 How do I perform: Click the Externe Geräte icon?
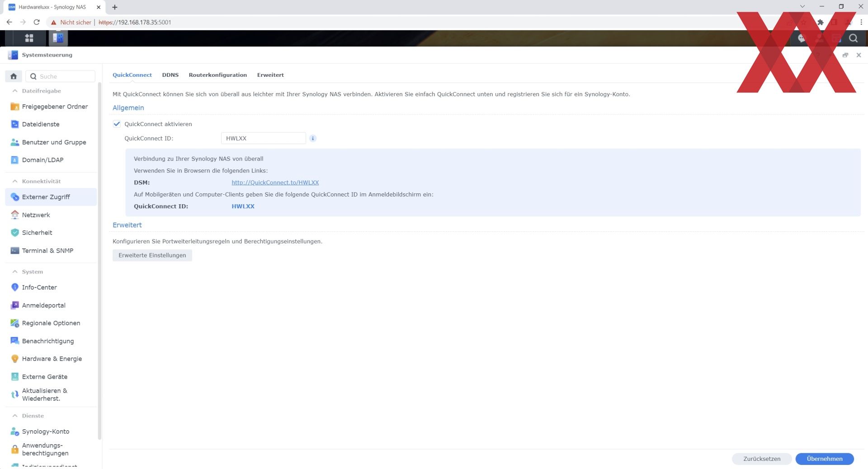[x=14, y=377]
